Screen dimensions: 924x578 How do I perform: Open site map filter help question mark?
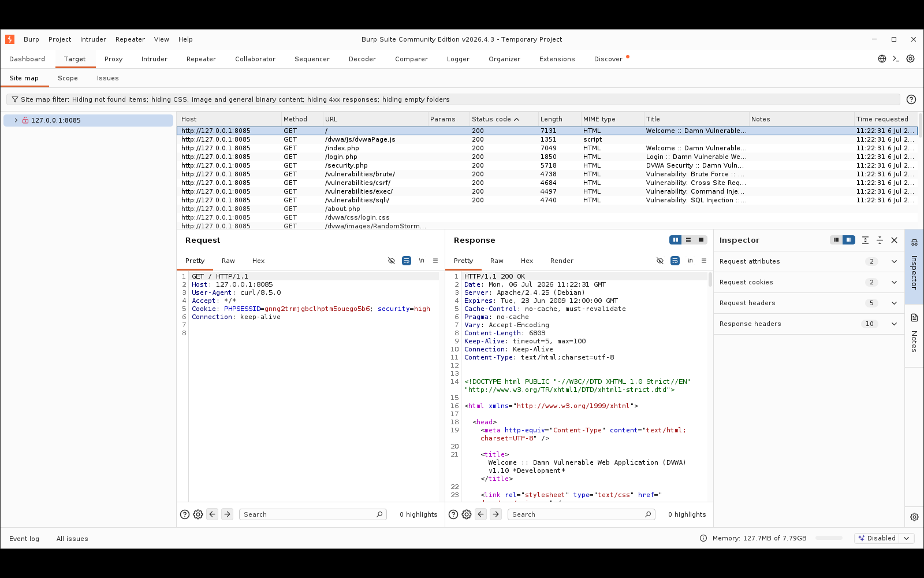[x=911, y=99]
